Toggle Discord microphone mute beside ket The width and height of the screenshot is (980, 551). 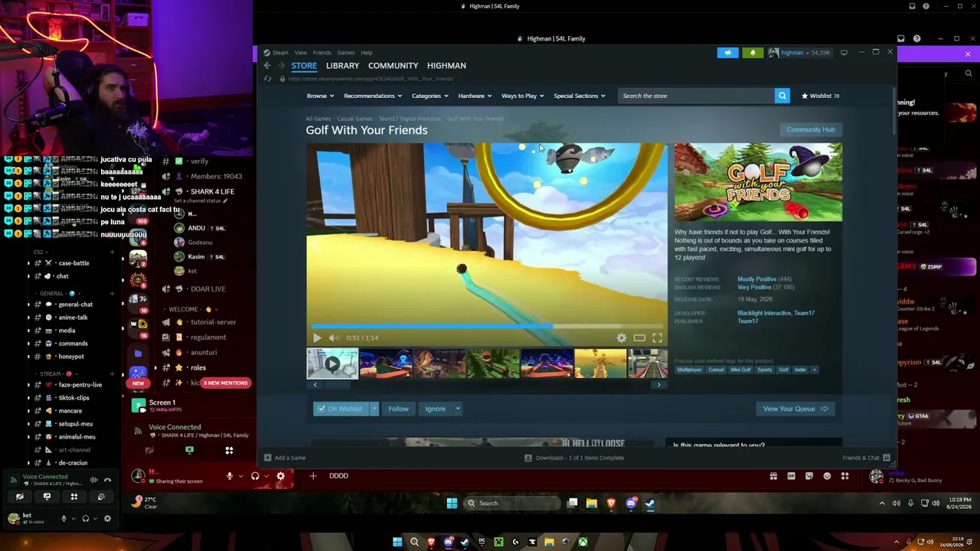tap(64, 518)
